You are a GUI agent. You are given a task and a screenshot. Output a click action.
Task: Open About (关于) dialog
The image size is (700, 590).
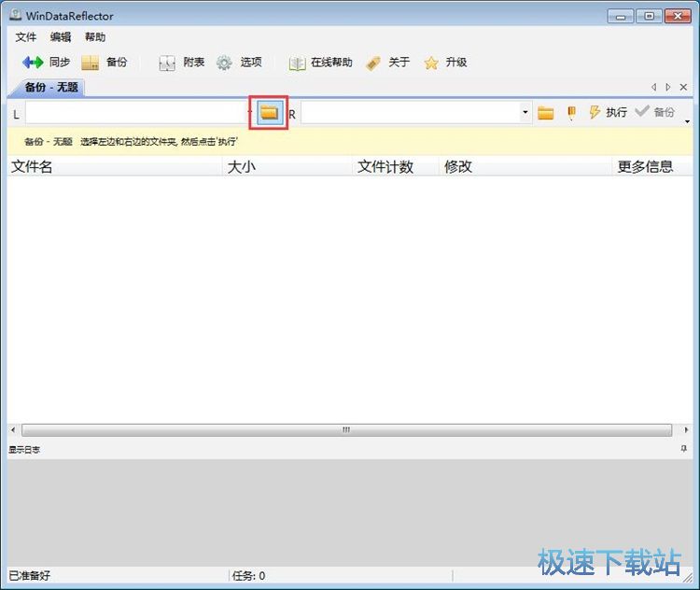coord(387,63)
